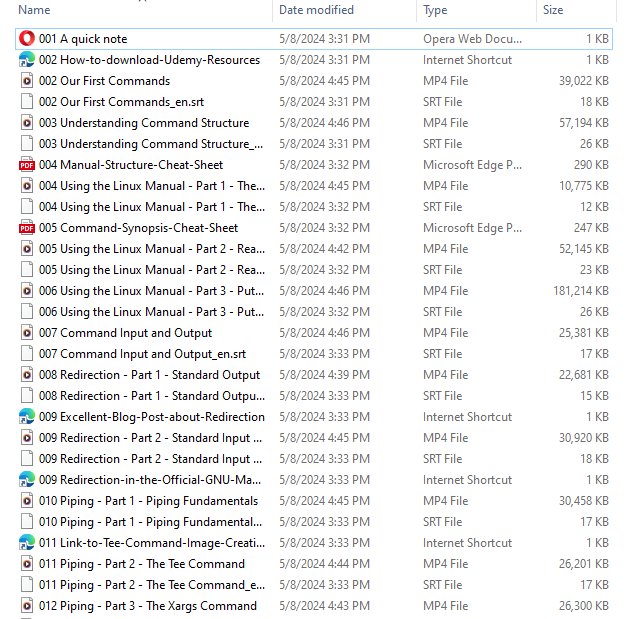This screenshot has height=619, width=630.
Task: Sort by the Type column header
Action: 435,10
